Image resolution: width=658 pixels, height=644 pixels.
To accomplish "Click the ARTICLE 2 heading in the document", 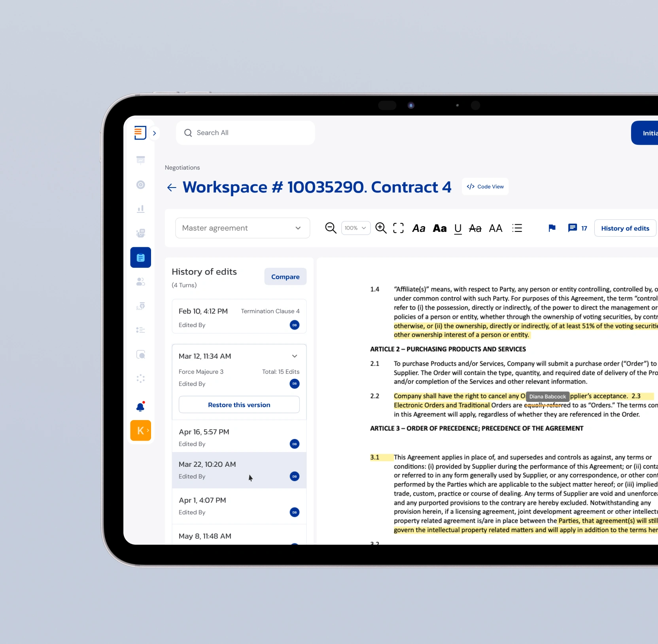I will point(448,349).
